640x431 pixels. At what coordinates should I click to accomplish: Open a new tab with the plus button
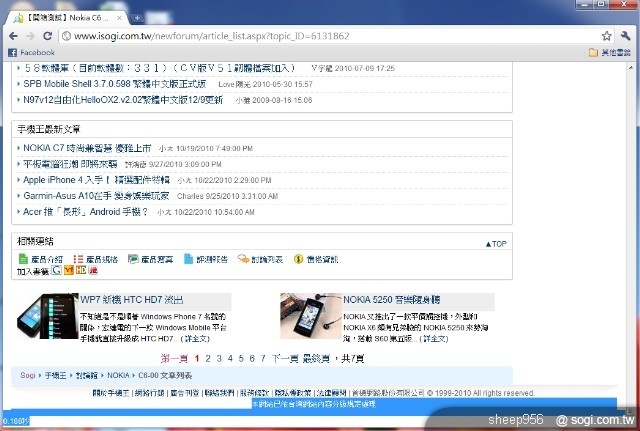(136, 18)
